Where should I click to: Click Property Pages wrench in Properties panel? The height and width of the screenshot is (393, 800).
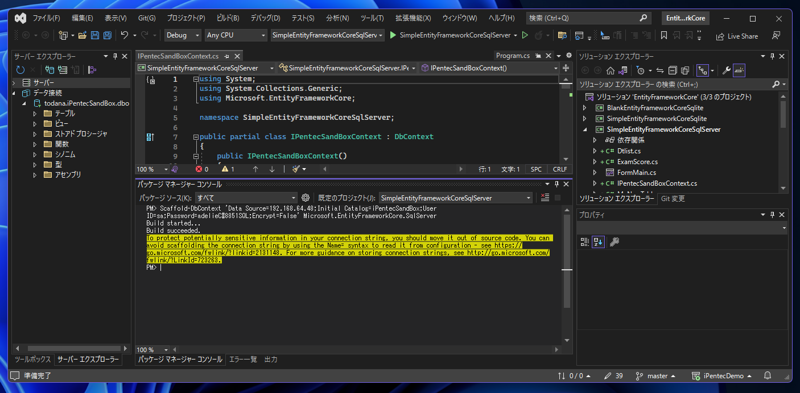[614, 242]
